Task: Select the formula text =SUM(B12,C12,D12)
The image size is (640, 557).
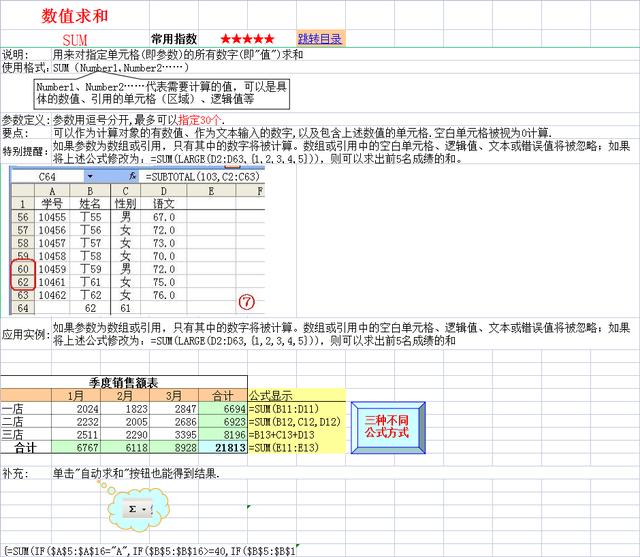Action: point(294,422)
